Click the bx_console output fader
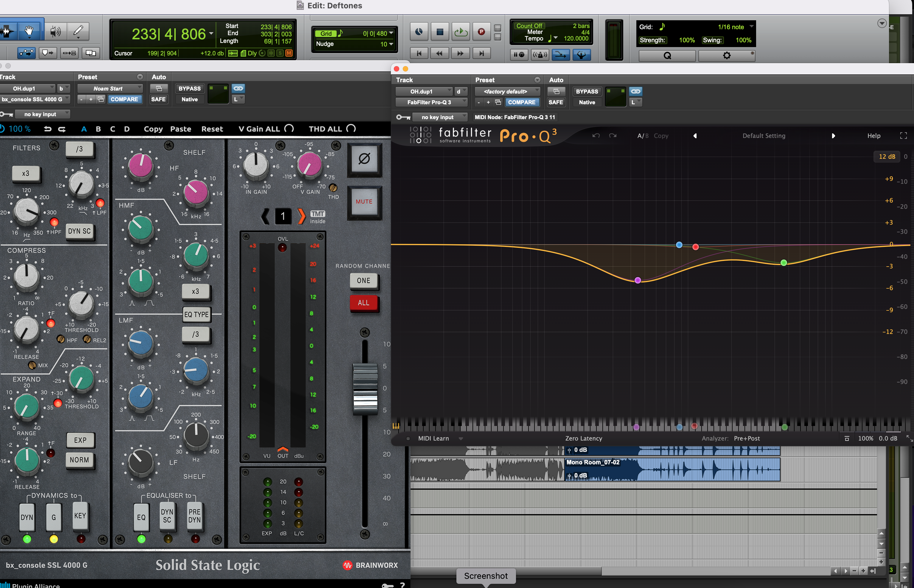914x588 pixels. 365,389
